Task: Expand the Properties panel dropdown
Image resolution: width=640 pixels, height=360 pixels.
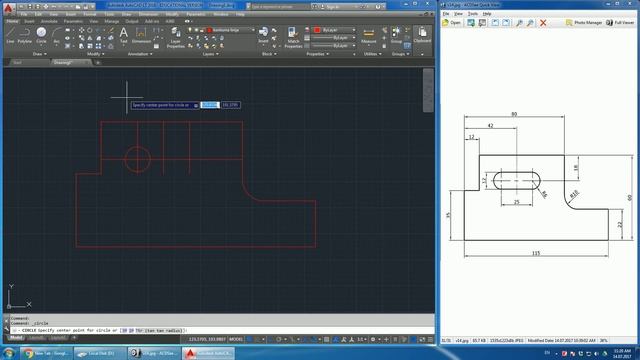Action: click(318, 54)
